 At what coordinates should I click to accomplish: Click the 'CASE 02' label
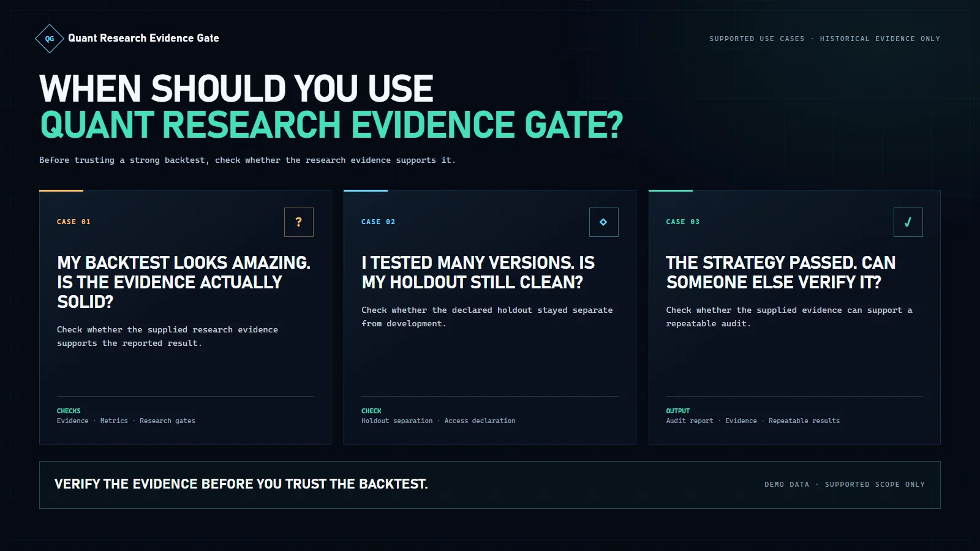point(379,222)
